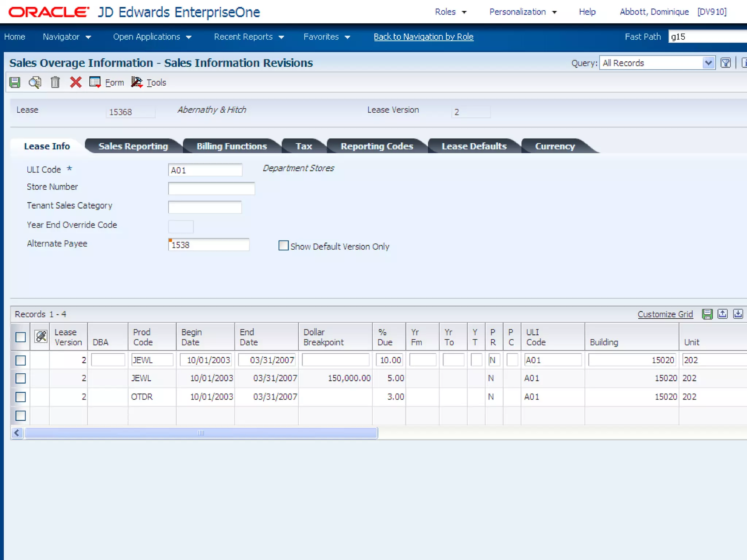The width and height of the screenshot is (747, 560).
Task: Click the grid customize pencil icon in header
Action: pyautogui.click(x=41, y=336)
